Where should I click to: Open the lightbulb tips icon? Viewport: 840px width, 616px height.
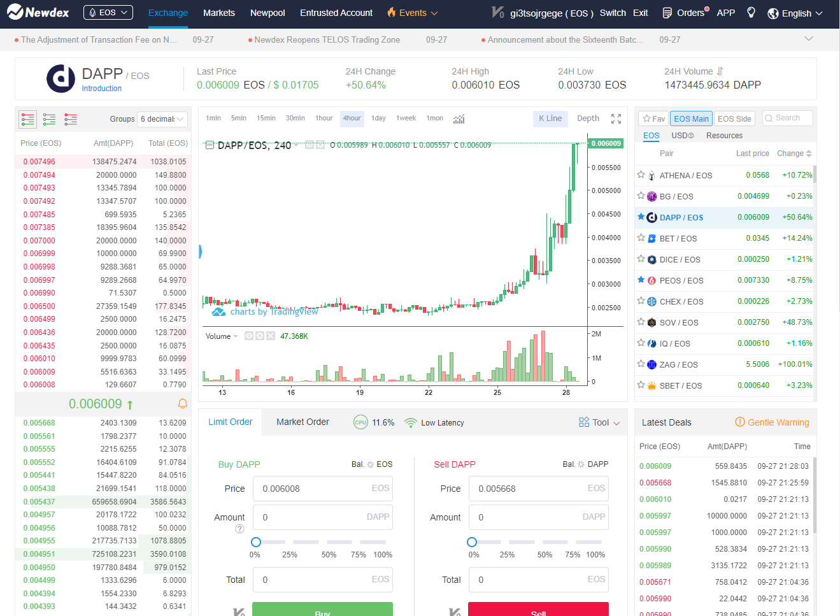[x=751, y=13]
